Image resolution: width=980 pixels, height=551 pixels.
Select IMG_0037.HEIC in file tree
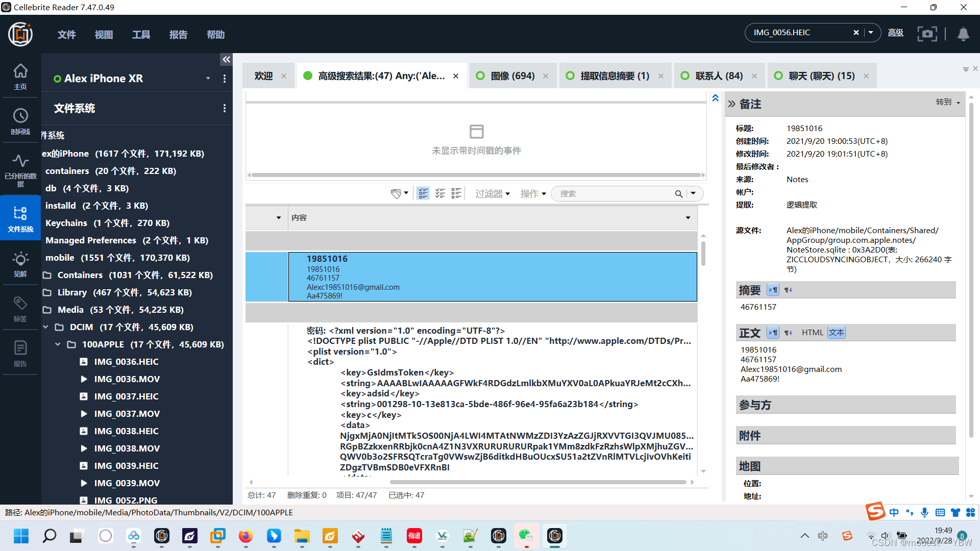[x=126, y=396]
